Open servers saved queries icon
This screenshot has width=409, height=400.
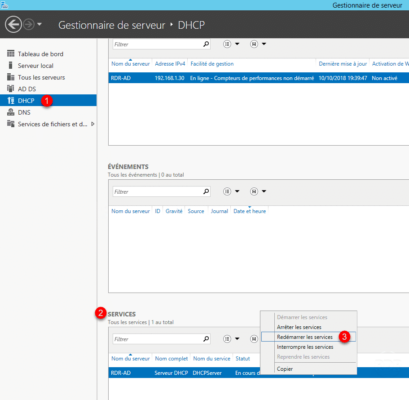tap(254, 44)
